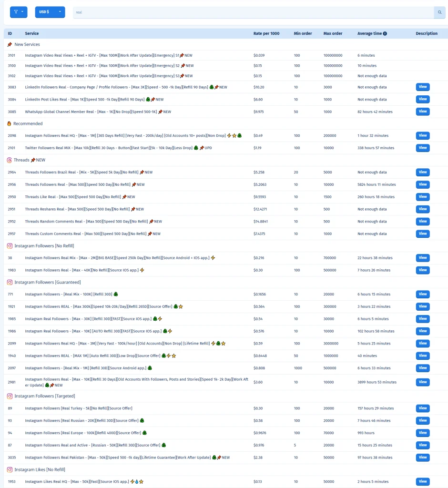The height and width of the screenshot is (488, 448).
Task: View details of Threads Reshares Real 2951
Action: 423,209
